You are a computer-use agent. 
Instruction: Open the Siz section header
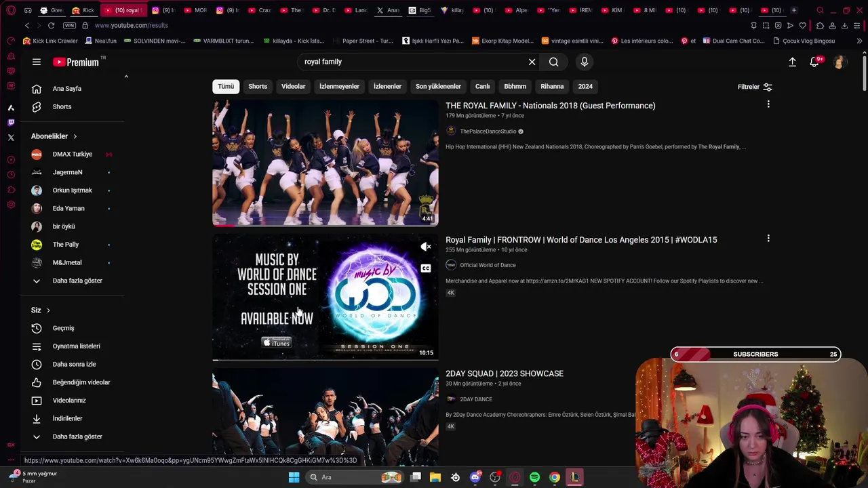(x=41, y=310)
